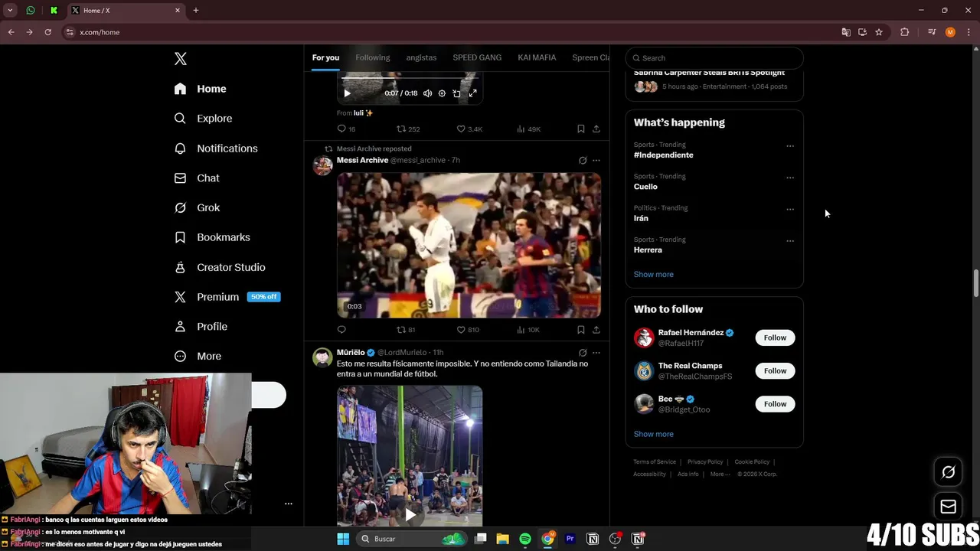Follow Rafael Hernández
980x551 pixels.
775,337
